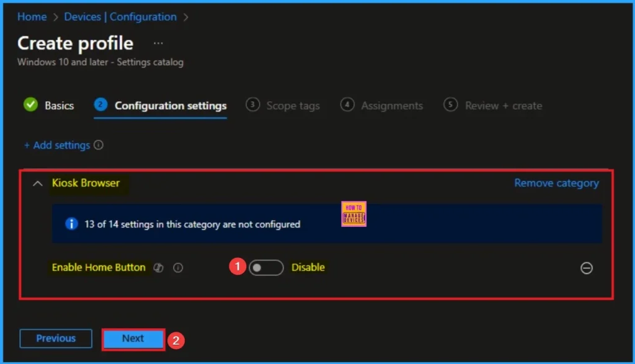Remove the Enable Home Button setting with minus icon
This screenshot has width=635, height=364.
click(x=586, y=268)
